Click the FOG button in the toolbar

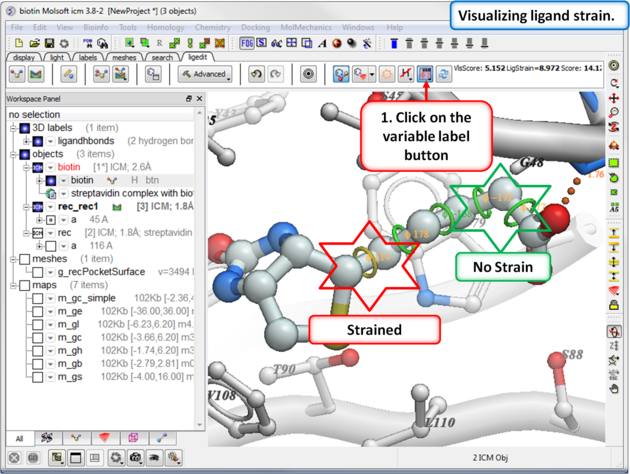click(x=247, y=43)
